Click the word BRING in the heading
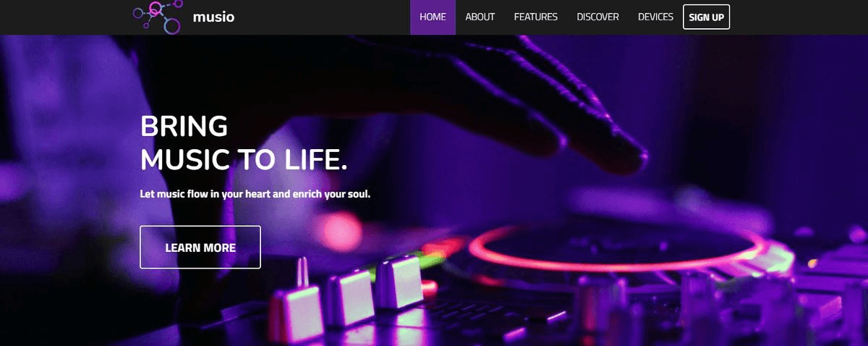 tap(184, 126)
